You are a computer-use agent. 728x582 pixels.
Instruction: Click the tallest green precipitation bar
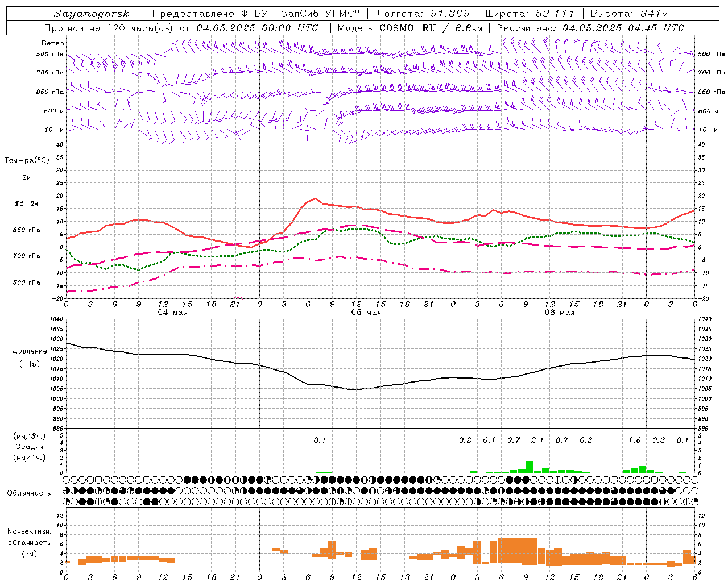(x=530, y=467)
